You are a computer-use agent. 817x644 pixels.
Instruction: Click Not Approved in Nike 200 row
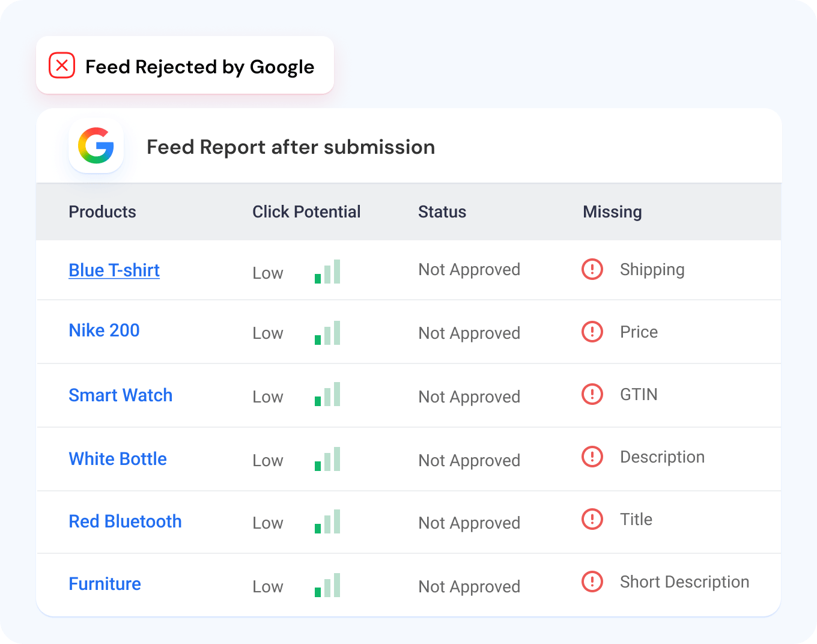[x=469, y=333]
